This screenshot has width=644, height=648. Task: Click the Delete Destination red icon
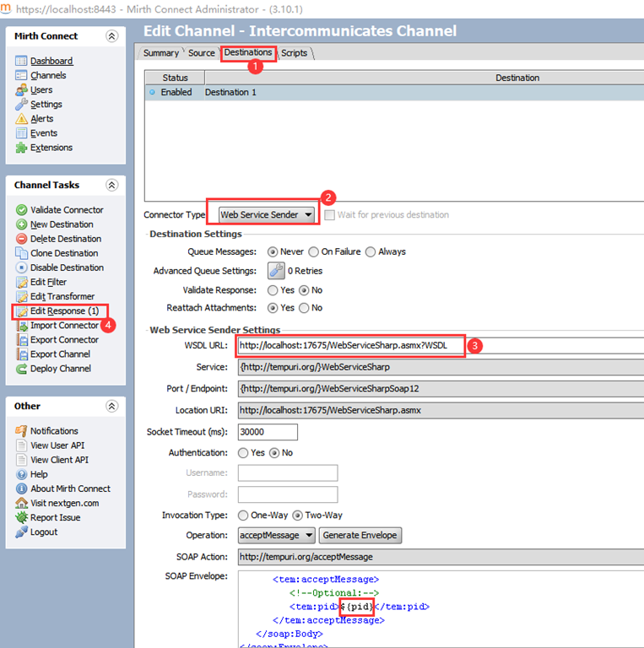click(21, 239)
